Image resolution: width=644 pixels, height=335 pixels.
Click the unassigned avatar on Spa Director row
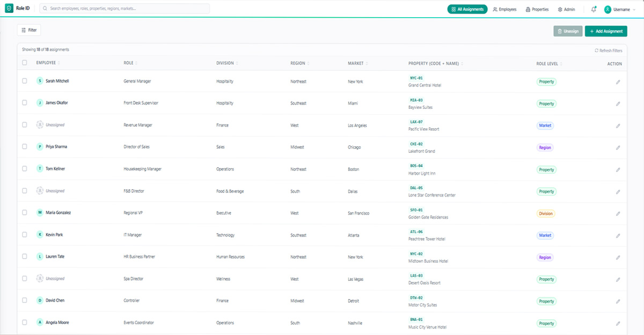point(40,279)
